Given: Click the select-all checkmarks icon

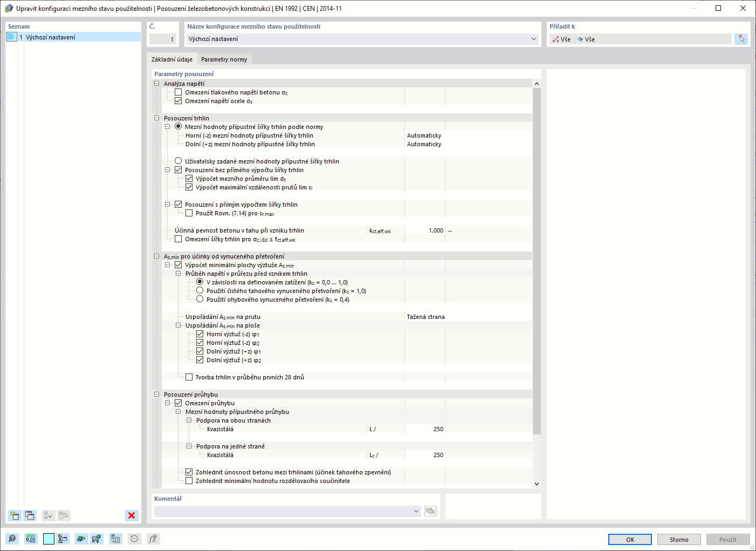Looking at the screenshot, I should click(x=48, y=515).
